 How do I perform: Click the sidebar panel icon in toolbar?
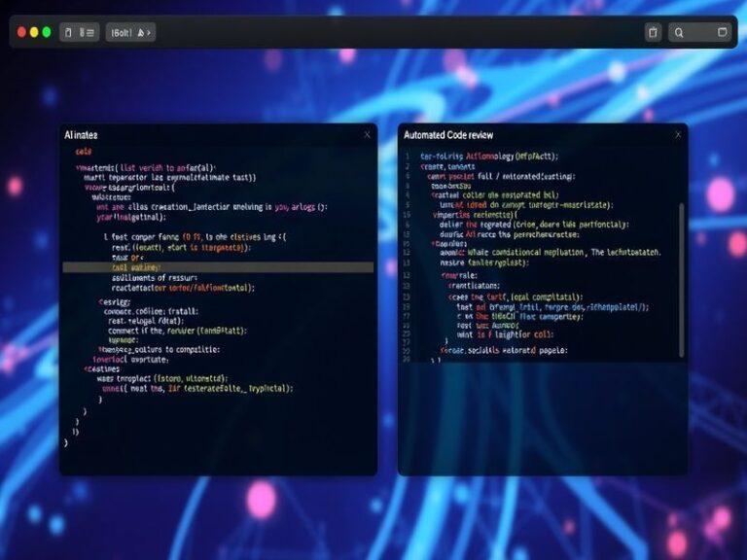pyautogui.click(x=69, y=32)
